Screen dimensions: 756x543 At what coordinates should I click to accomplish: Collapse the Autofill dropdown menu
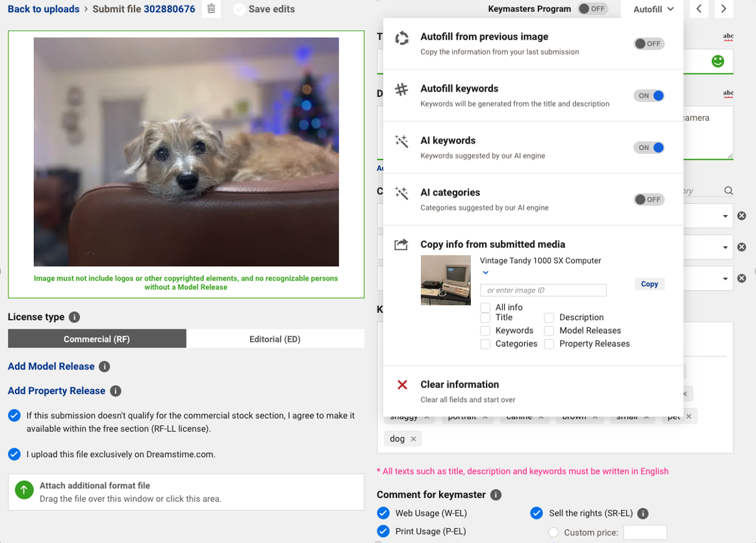click(x=653, y=9)
